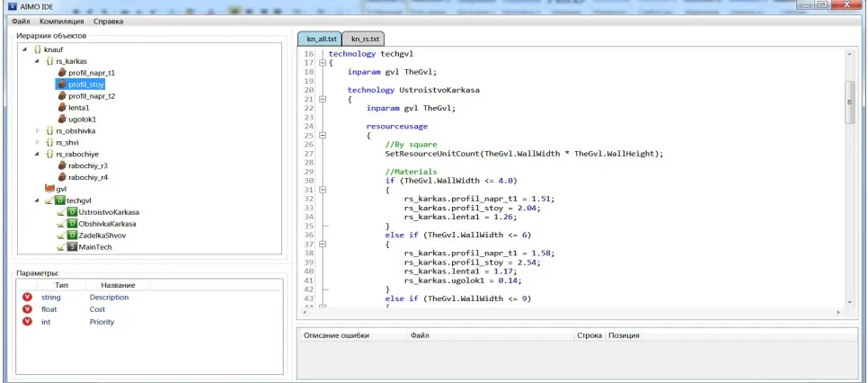Click the lenta1 resource icon
The image size is (868, 383).
[62, 108]
